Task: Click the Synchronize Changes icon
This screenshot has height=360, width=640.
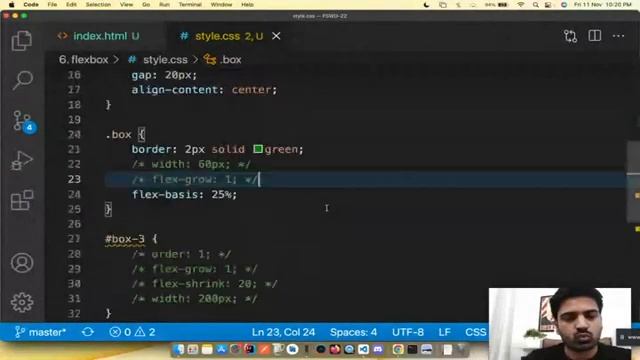Action: pyautogui.click(x=87, y=332)
